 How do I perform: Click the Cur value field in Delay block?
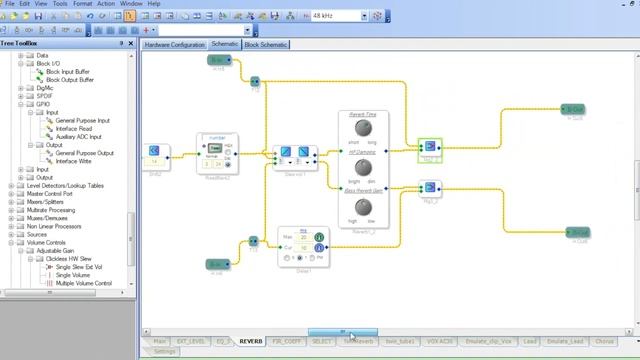point(304,248)
